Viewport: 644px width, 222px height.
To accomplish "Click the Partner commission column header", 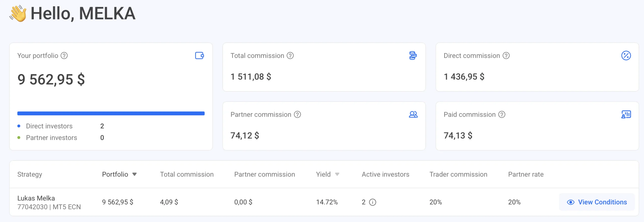I will 264,174.
